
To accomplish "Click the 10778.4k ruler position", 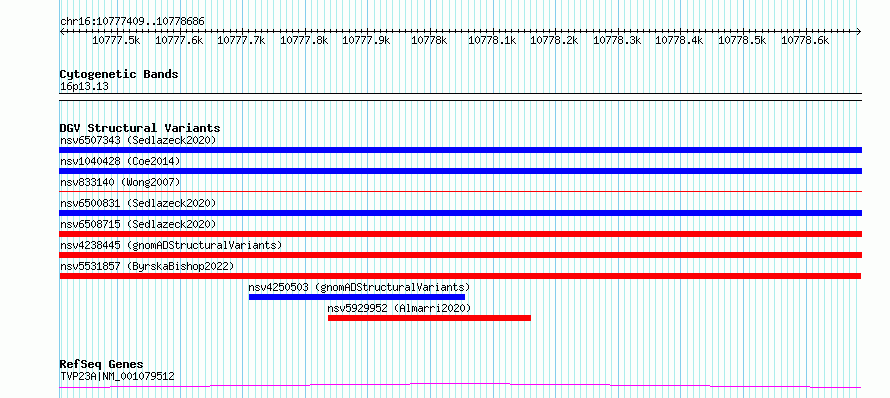I will (679, 40).
